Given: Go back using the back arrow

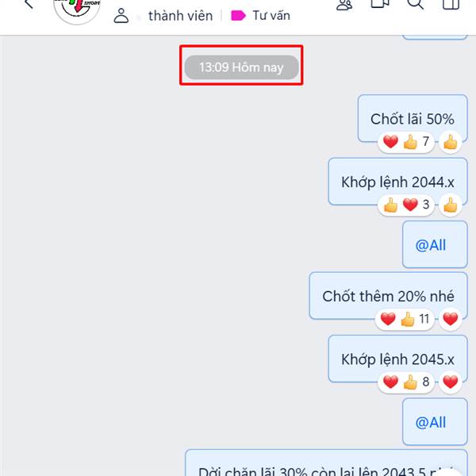Looking at the screenshot, I should [x=29, y=4].
